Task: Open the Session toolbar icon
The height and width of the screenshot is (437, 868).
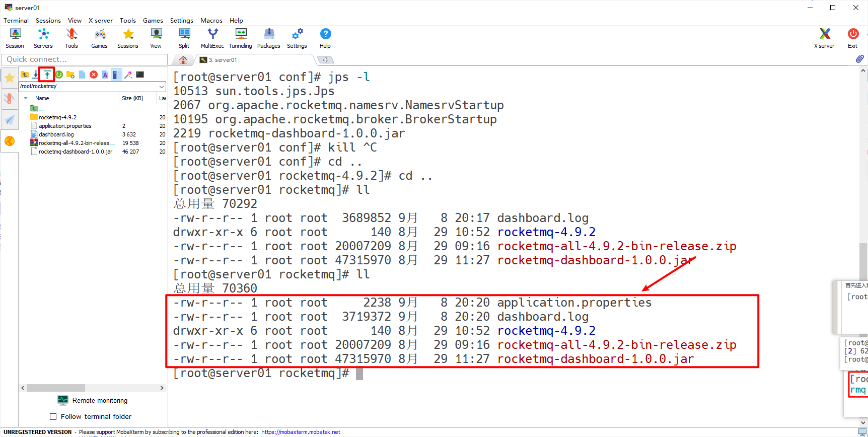Action: tap(15, 38)
